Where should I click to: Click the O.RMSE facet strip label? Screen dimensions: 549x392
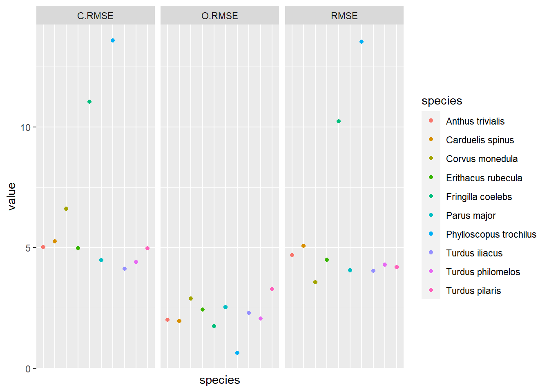coord(219,16)
